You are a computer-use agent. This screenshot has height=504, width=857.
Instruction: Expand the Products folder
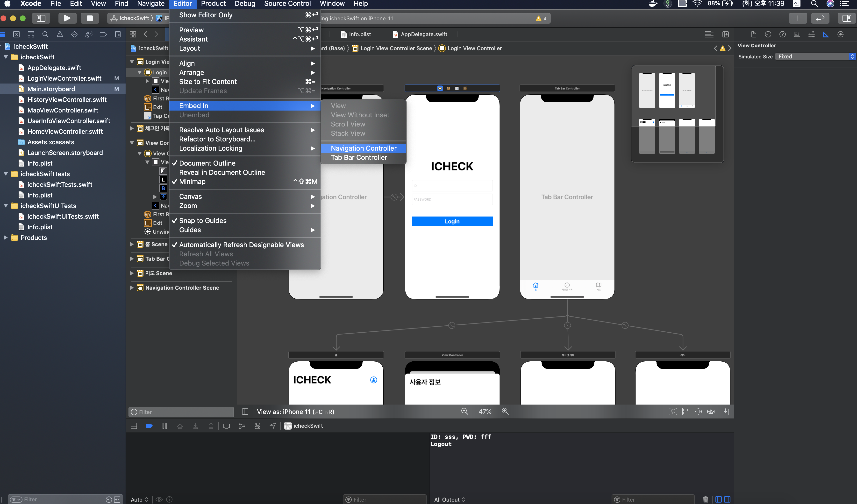click(6, 238)
